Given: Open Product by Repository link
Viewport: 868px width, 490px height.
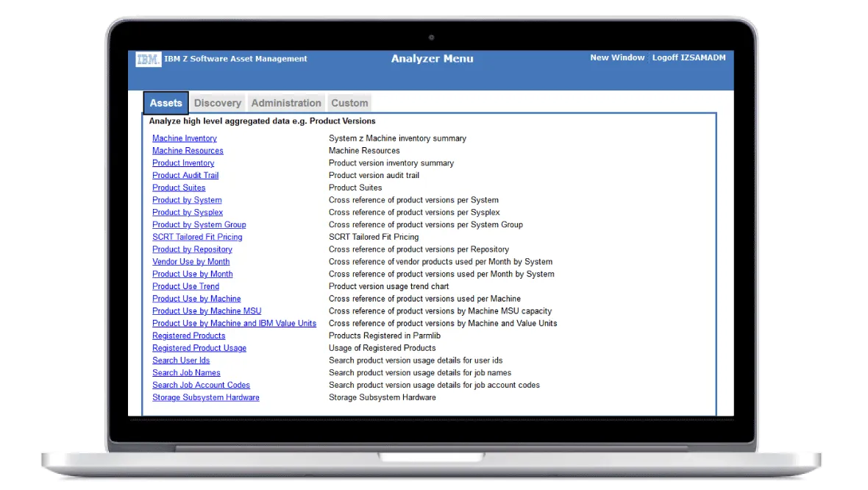Looking at the screenshot, I should [x=192, y=249].
